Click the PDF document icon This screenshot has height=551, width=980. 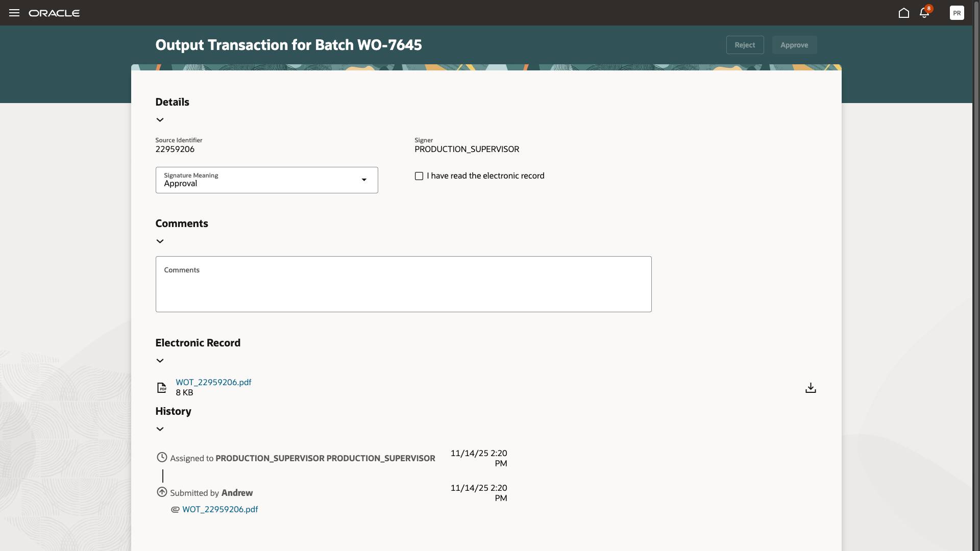[x=162, y=388]
